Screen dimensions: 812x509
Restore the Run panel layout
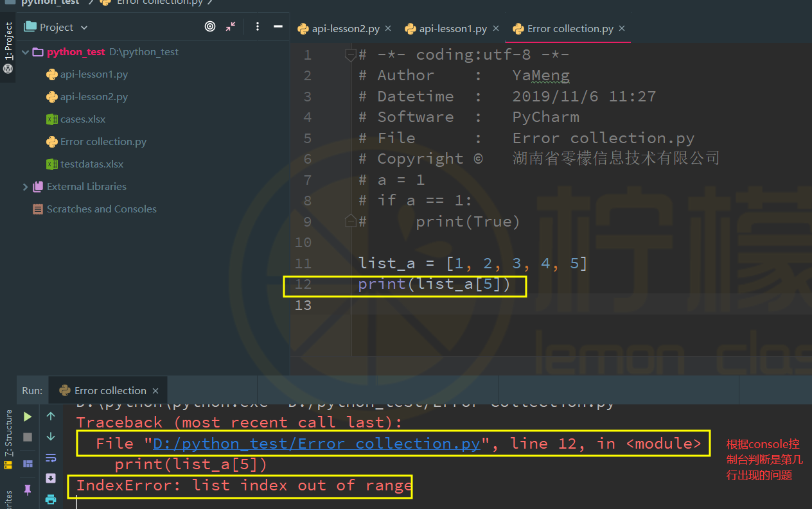(28, 463)
